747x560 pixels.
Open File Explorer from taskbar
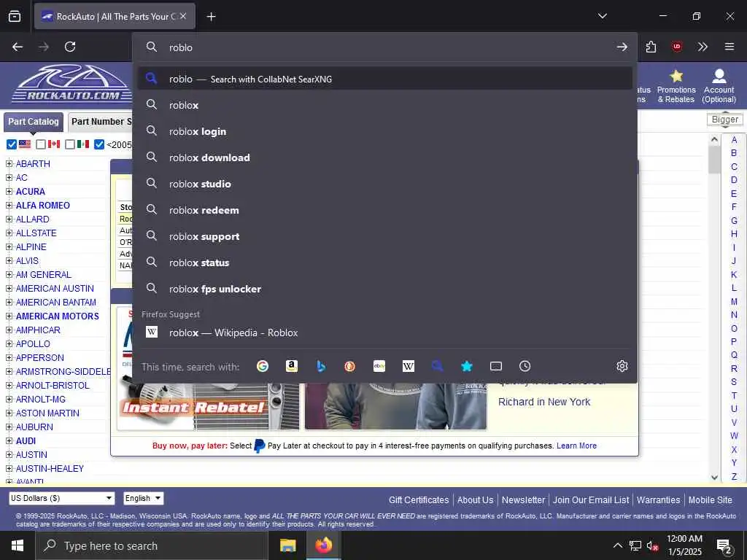click(x=287, y=545)
